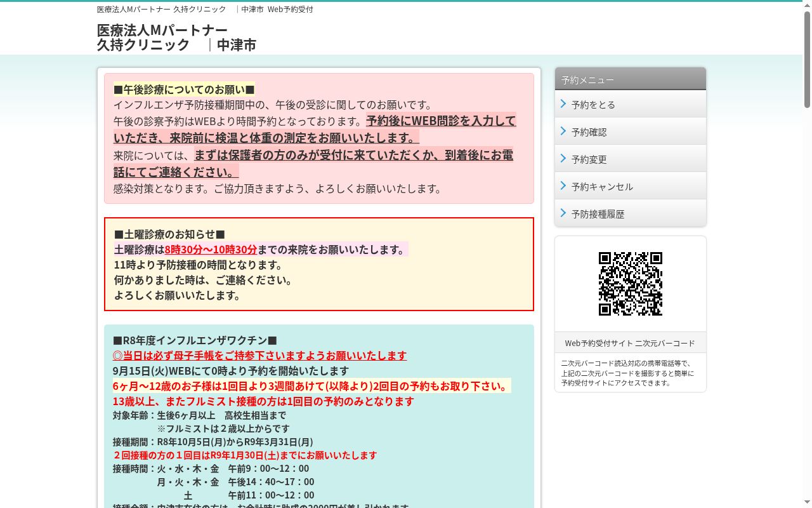This screenshot has height=508, width=812.
Task: Click the line 接種時間：火・水・木・金 午前9：00～12：00
Action: [211, 469]
